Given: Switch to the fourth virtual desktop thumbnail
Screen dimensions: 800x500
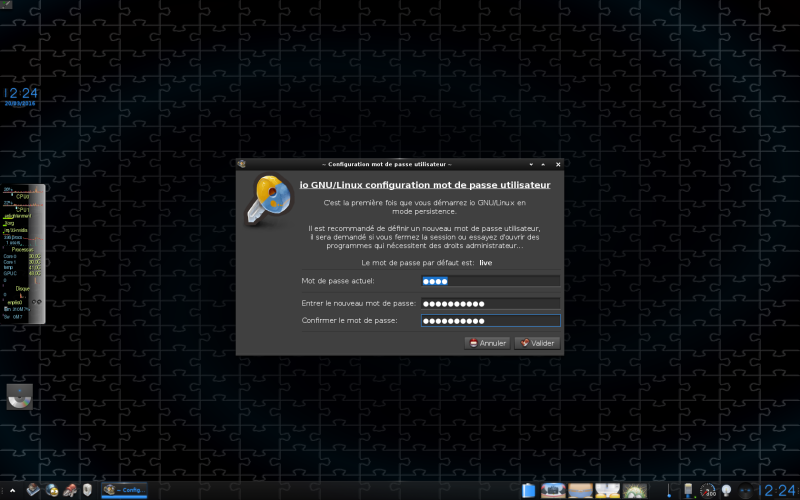Looking at the screenshot, I should click(635, 490).
